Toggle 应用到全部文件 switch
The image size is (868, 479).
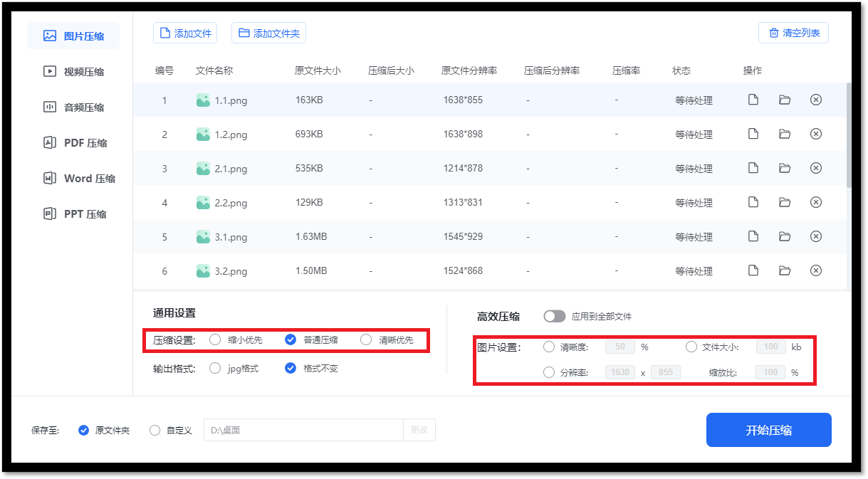554,316
